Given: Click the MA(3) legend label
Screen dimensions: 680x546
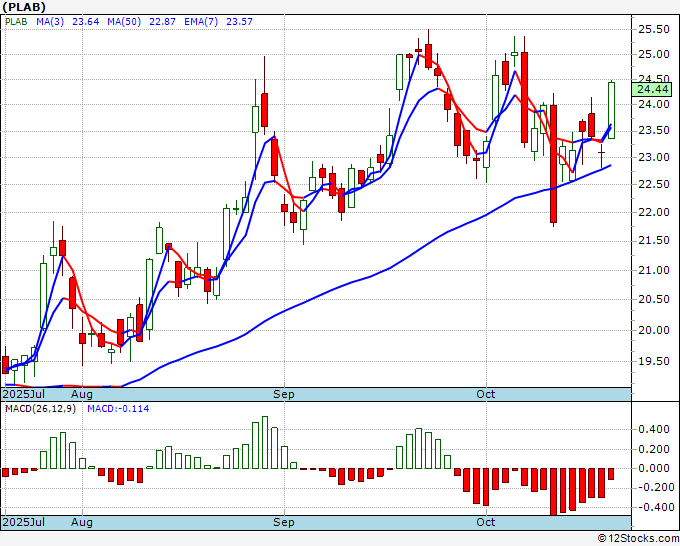Looking at the screenshot, I should (50, 22).
